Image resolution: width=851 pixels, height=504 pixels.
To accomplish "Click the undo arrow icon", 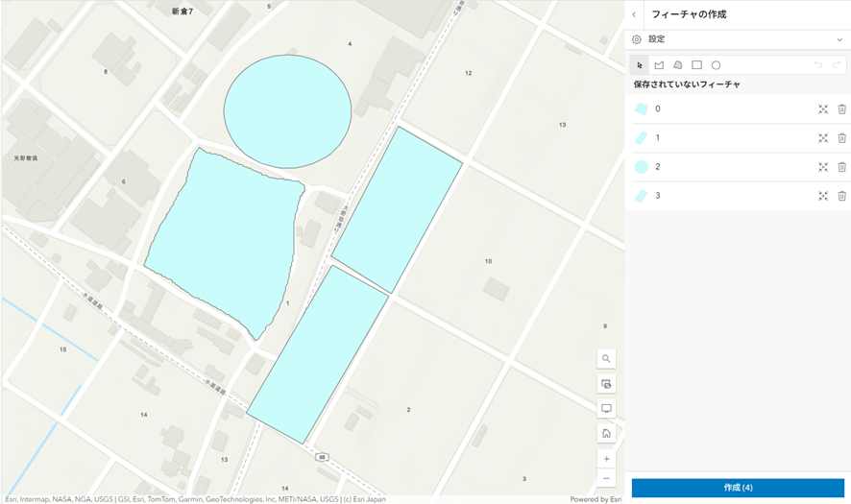I will 817,65.
